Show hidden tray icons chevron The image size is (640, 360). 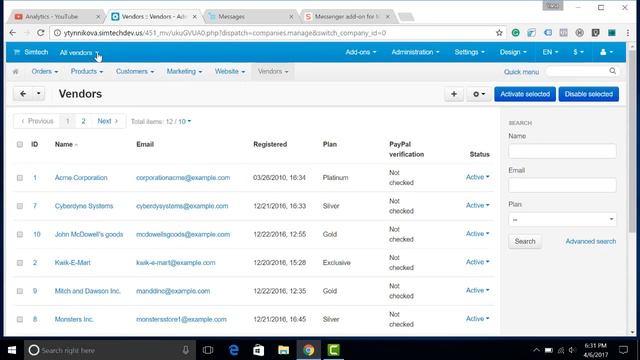point(536,350)
